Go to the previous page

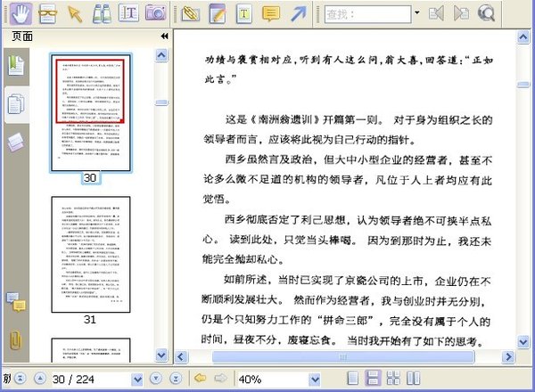click(x=40, y=379)
